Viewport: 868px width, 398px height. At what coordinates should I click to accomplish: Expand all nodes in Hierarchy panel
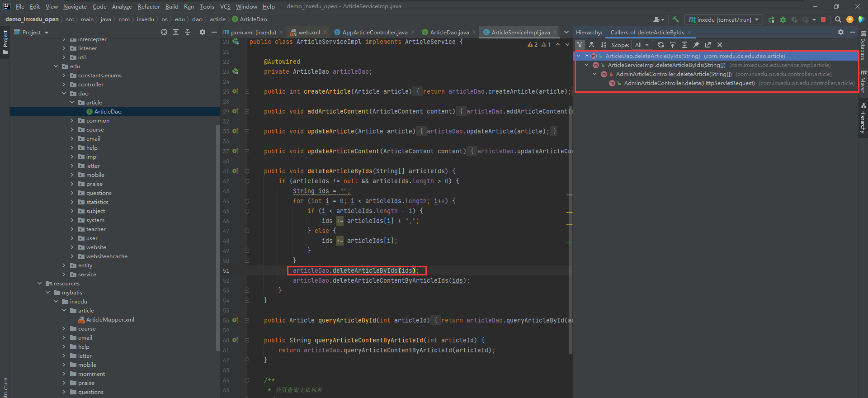pyautogui.click(x=684, y=45)
